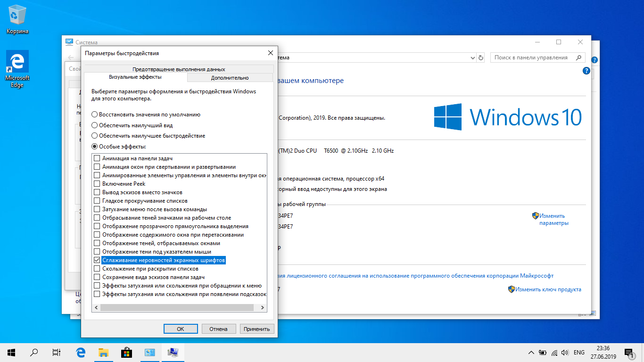Viewport: 644px width, 362px height.
Task: Switch the ENG input language
Action: (579, 352)
